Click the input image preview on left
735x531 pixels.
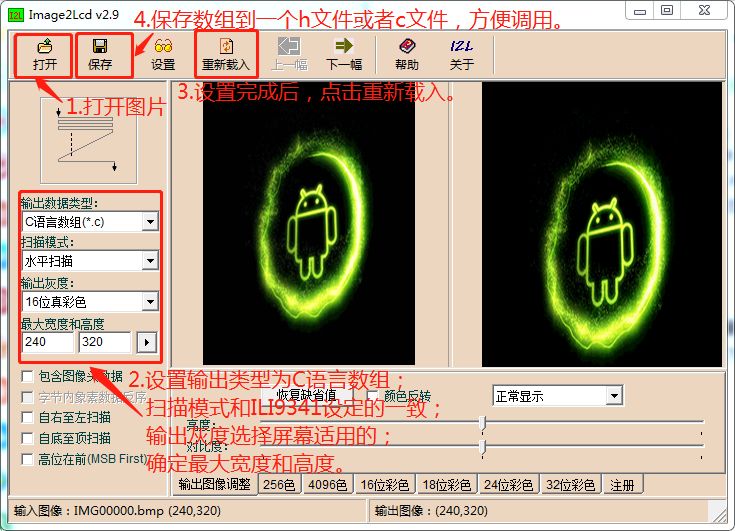308,224
